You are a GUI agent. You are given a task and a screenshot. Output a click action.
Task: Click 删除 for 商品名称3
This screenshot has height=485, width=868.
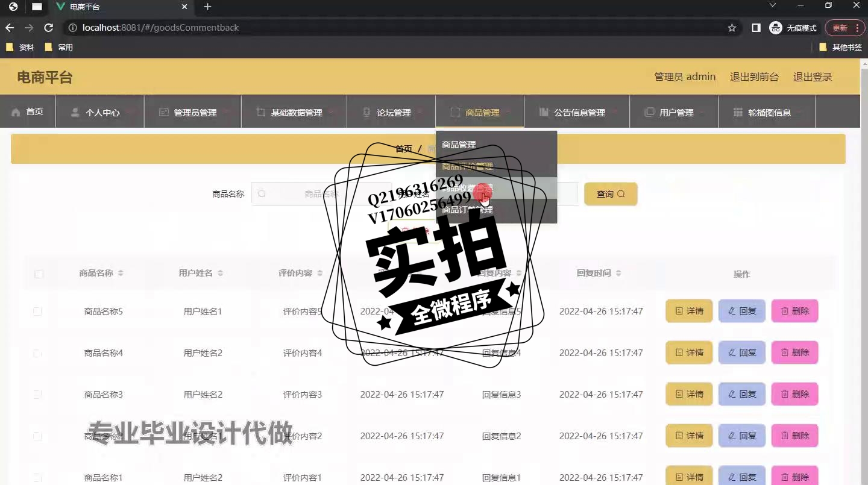pyautogui.click(x=795, y=394)
